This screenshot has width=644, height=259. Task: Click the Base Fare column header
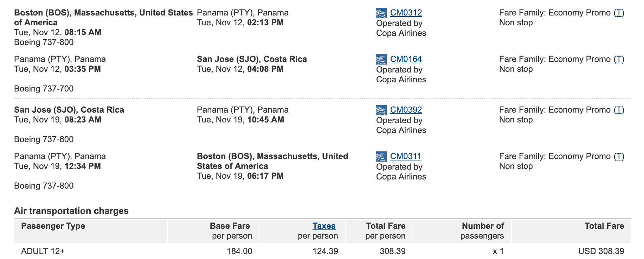pos(230,226)
